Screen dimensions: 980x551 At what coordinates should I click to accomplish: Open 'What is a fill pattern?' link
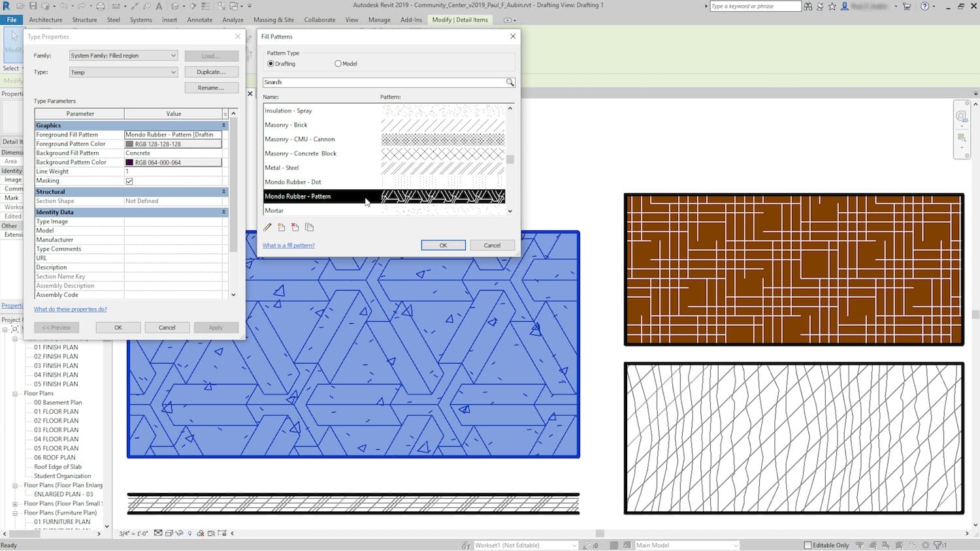[288, 245]
